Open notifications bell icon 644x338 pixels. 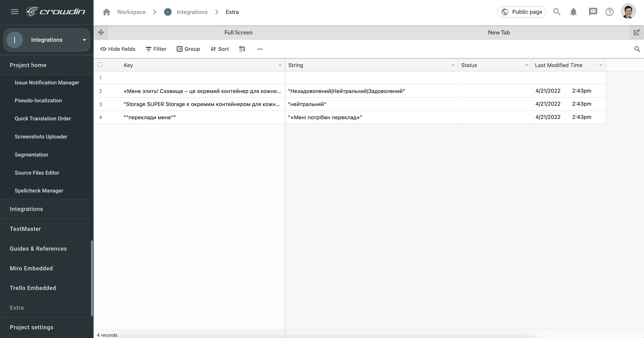tap(573, 12)
